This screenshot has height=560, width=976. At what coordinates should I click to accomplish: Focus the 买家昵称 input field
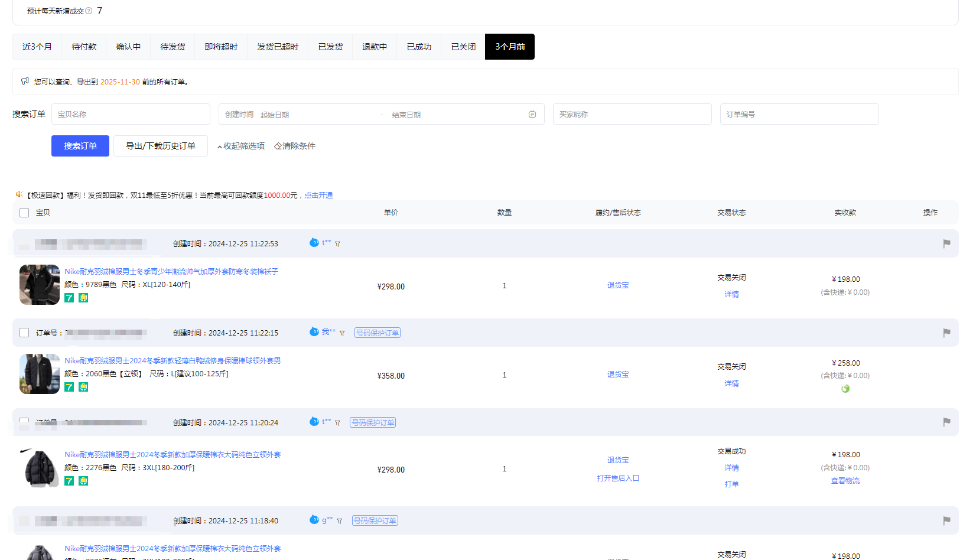(x=632, y=114)
